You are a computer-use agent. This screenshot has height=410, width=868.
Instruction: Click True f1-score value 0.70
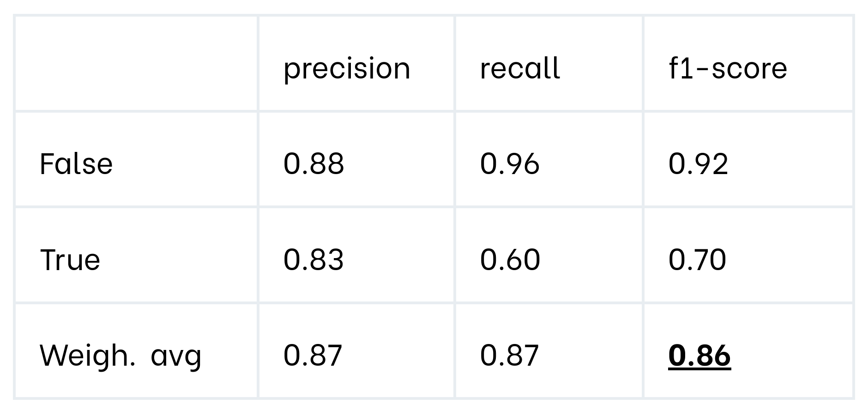pyautogui.click(x=697, y=259)
